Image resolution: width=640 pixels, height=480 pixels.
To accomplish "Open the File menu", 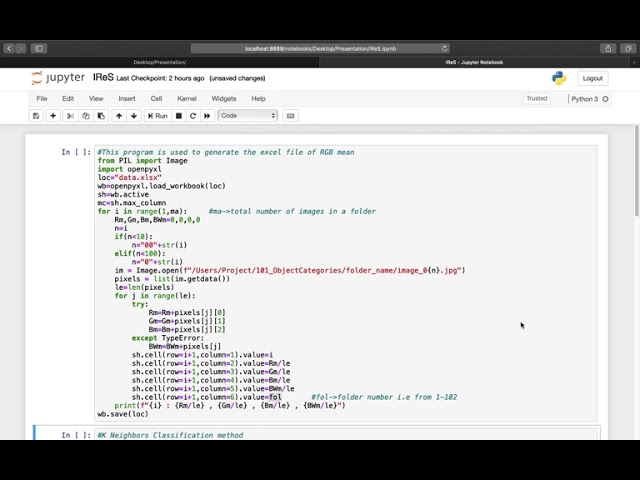I will (42, 99).
